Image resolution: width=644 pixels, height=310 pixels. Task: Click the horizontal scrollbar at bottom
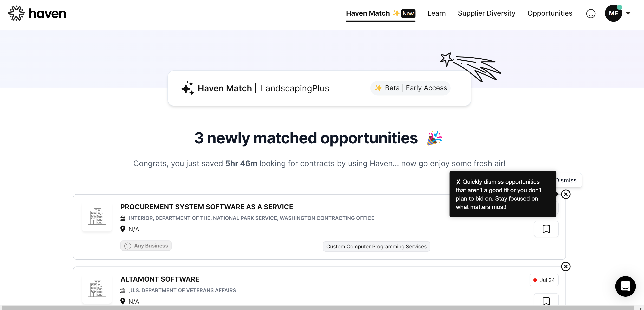tap(317, 308)
